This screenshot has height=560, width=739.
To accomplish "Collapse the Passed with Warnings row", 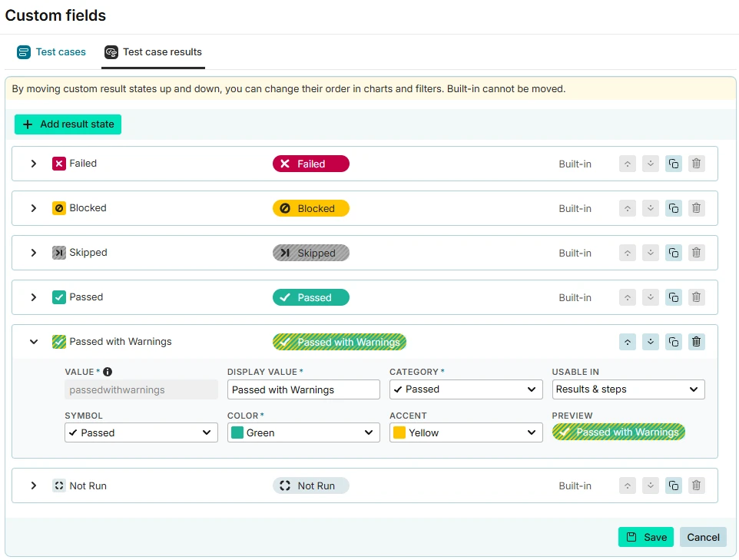I will coord(34,342).
